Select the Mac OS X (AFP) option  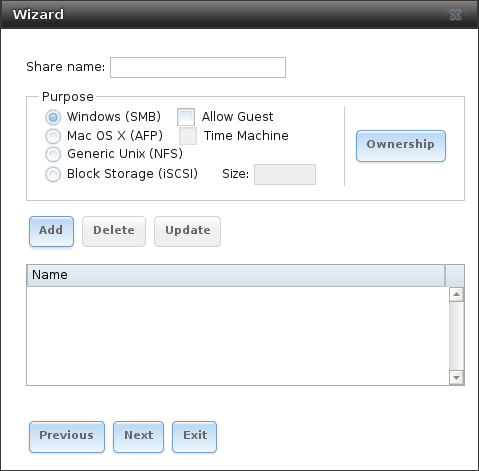pyautogui.click(x=53, y=136)
